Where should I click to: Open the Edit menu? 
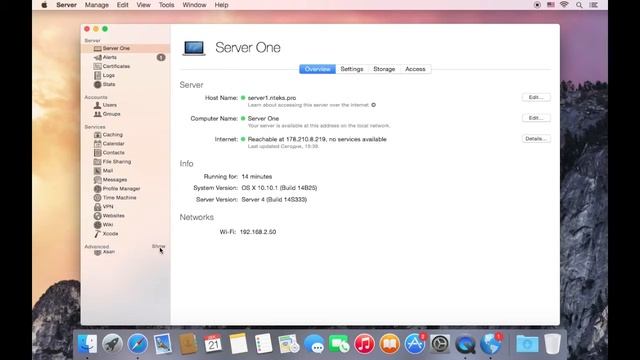(x=122, y=5)
